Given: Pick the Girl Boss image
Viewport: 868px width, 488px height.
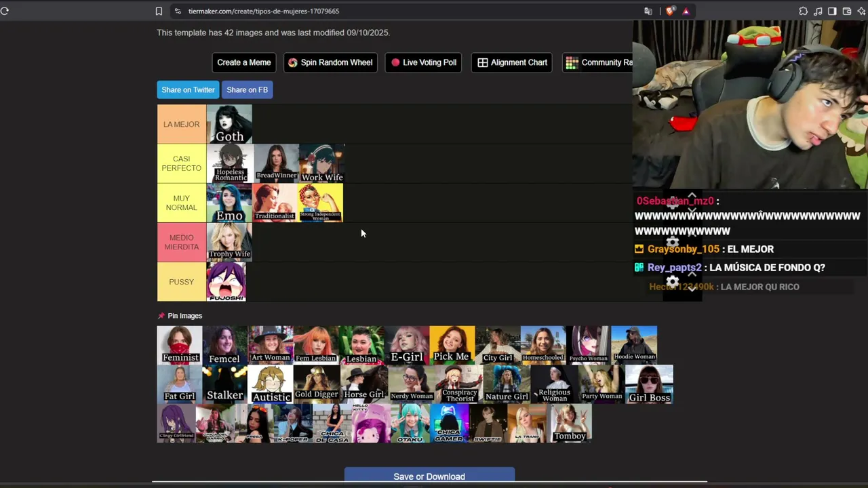Looking at the screenshot, I should tap(649, 384).
